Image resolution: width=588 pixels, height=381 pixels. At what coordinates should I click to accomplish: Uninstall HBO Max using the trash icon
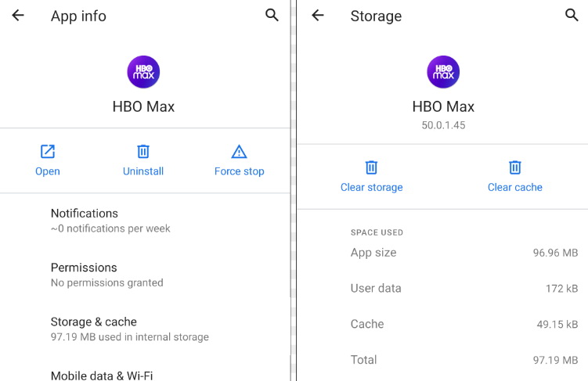[x=143, y=151]
